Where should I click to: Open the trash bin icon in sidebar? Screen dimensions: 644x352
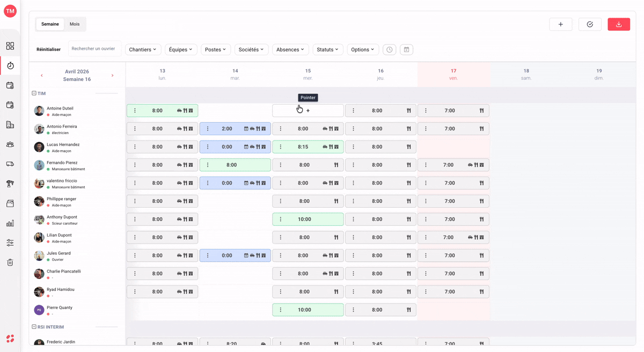pyautogui.click(x=10, y=262)
